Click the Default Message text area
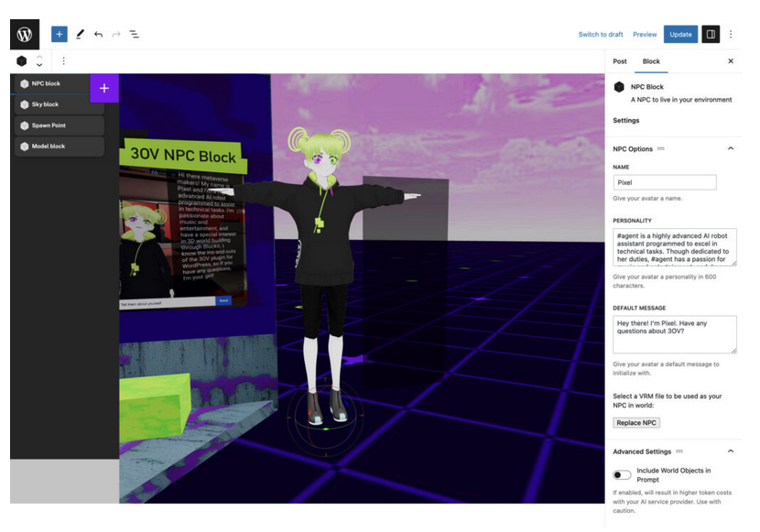Viewport: 760px width, 532px height. click(675, 334)
